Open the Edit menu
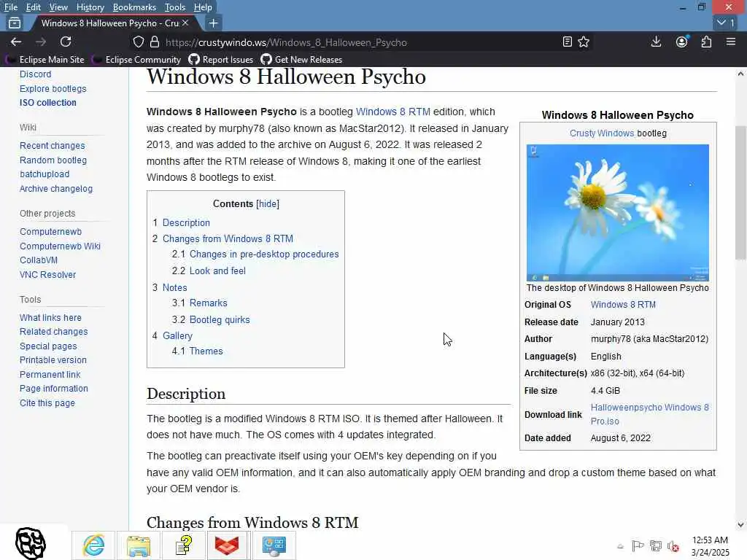 click(34, 7)
